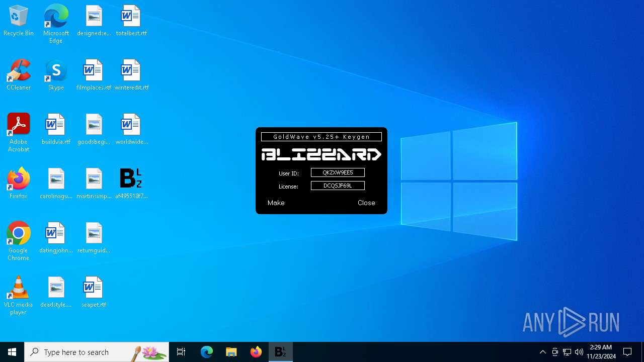The image size is (644, 362).
Task: Select the Microsoft Edge desktop shortcut
Action: click(56, 24)
